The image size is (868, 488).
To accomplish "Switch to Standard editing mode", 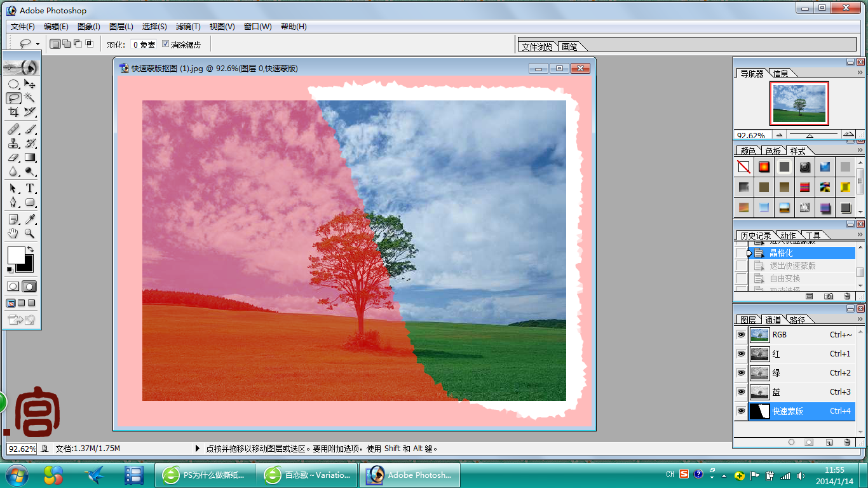I will click(x=13, y=287).
